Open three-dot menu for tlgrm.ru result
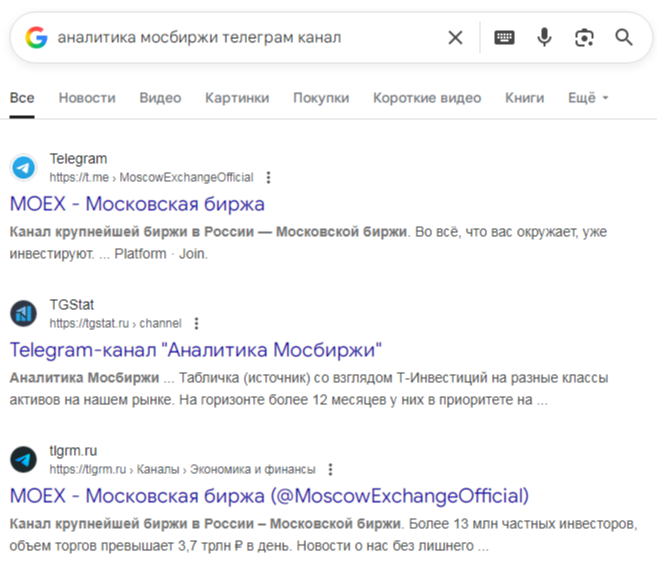The image size is (657, 571). 330,470
